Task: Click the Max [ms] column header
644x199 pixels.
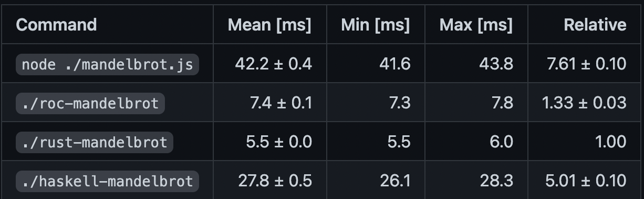Action: [x=476, y=25]
